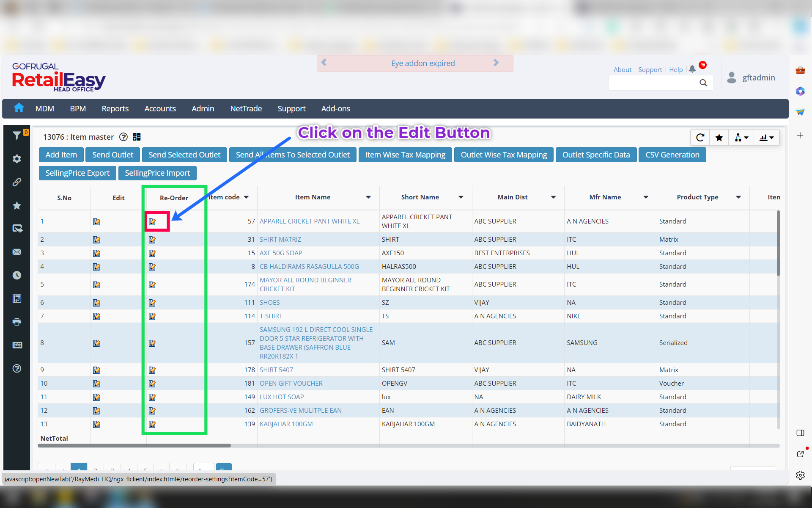
Task: Open the LUX HOT SOAP item link
Action: tap(282, 397)
